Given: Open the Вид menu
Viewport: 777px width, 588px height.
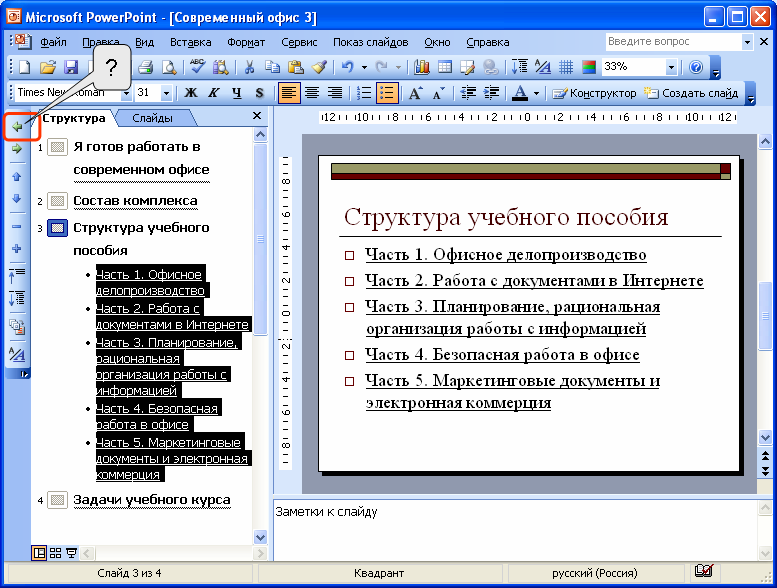Looking at the screenshot, I should pyautogui.click(x=145, y=42).
